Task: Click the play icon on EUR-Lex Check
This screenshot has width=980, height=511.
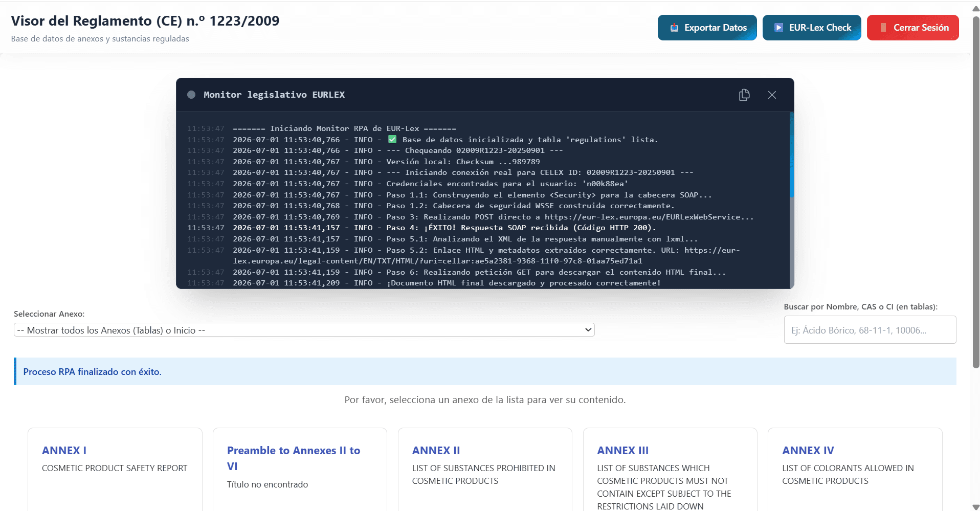Action: point(778,28)
